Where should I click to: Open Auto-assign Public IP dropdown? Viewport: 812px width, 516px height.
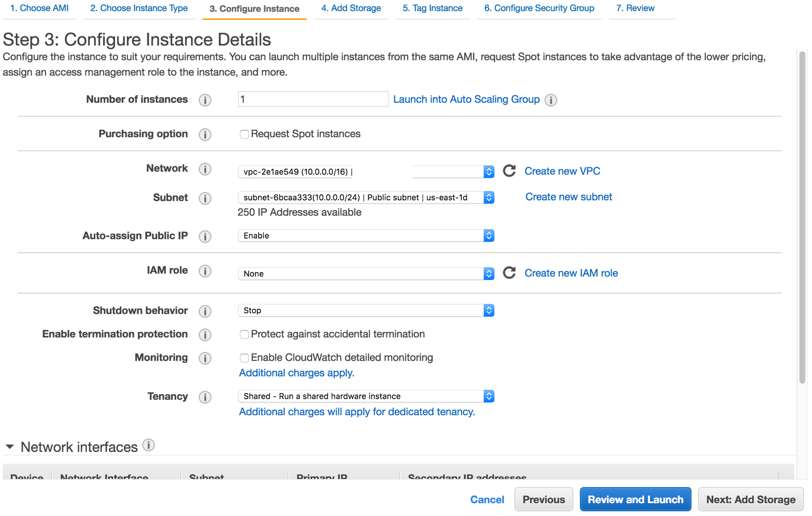coord(366,236)
